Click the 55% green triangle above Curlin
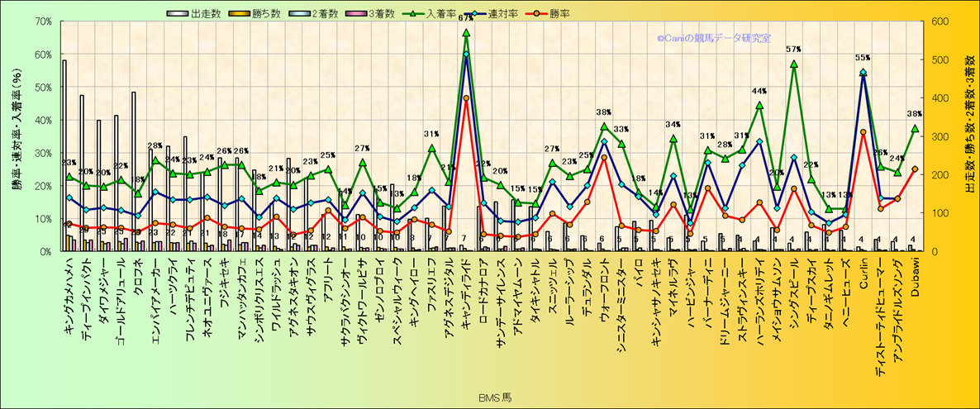Image resolution: width=980 pixels, height=409 pixels. pos(863,72)
